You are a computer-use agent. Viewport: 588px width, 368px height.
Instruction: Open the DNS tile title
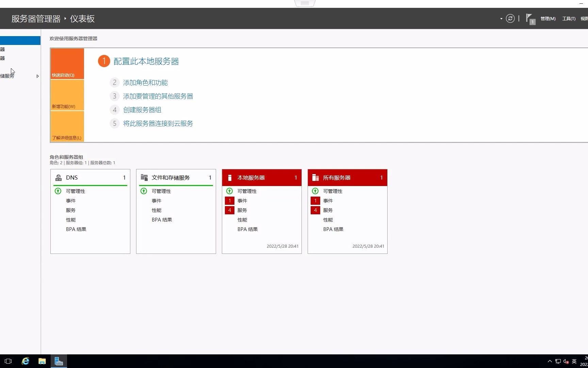tap(72, 178)
